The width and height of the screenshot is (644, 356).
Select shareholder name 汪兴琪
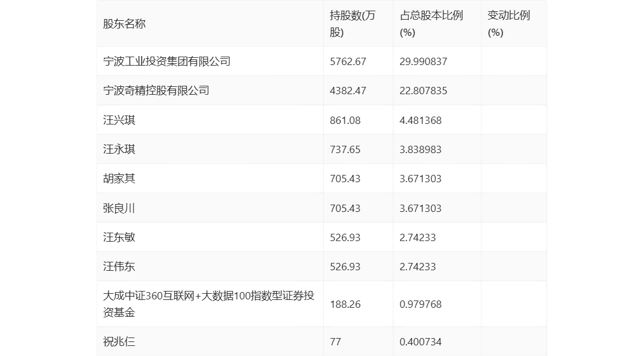pyautogui.click(x=119, y=120)
